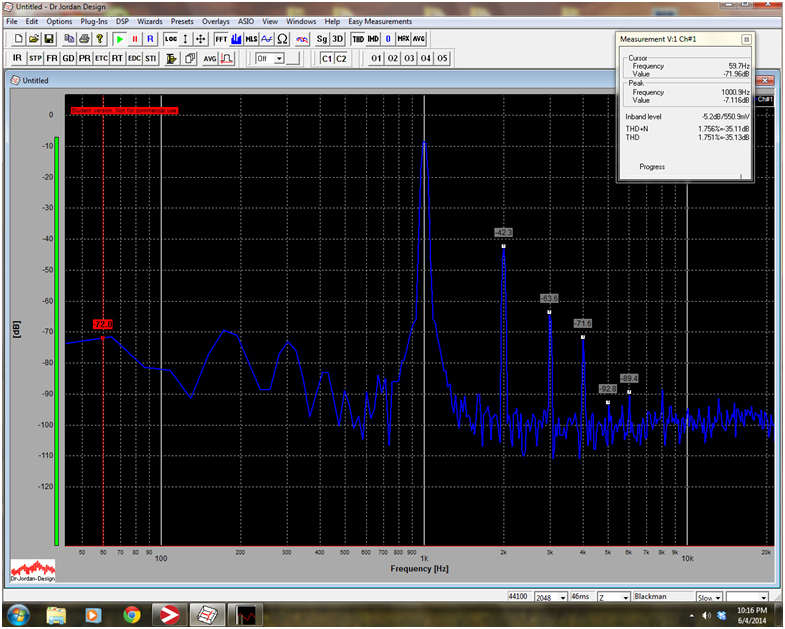This screenshot has width=785, height=629.
Task: Open the Easy Measurements menu
Action: [379, 21]
